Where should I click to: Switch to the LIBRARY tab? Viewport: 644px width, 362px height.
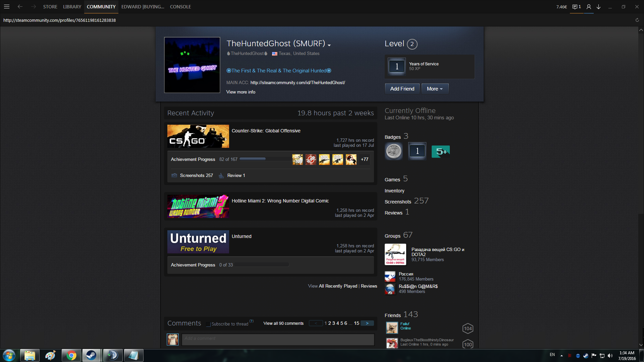(x=72, y=7)
